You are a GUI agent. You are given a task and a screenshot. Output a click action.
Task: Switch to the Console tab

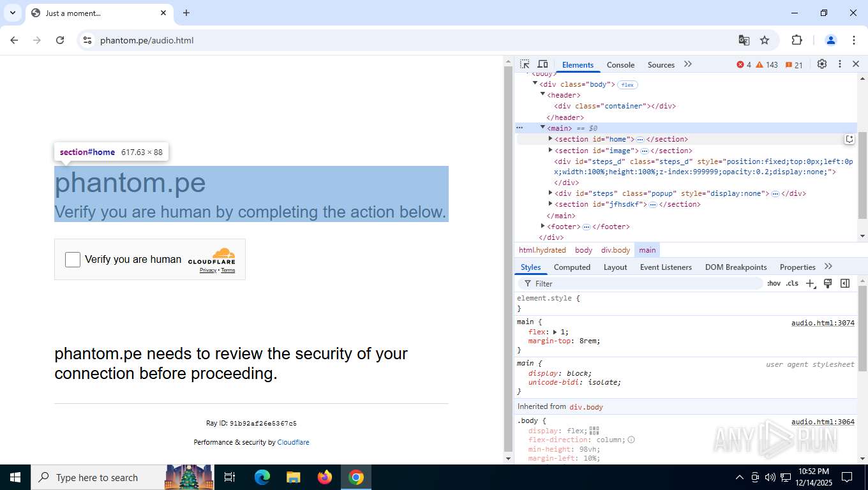point(620,64)
